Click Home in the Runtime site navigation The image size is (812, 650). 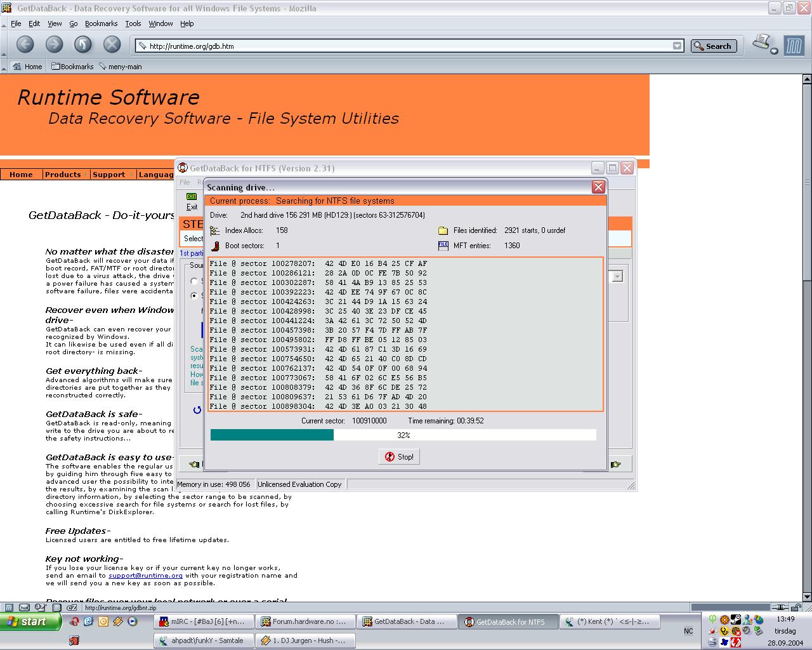(x=21, y=175)
